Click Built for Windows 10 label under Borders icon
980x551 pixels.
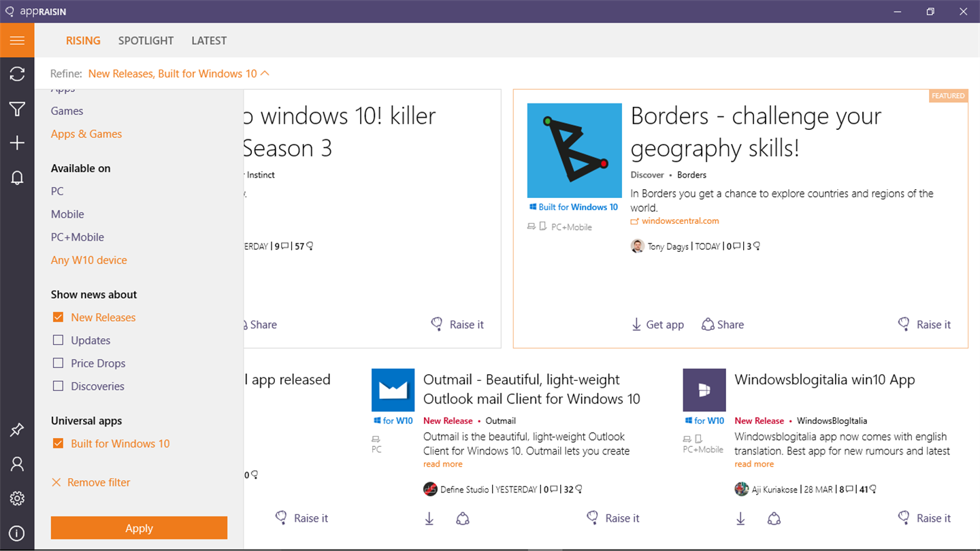(x=574, y=207)
